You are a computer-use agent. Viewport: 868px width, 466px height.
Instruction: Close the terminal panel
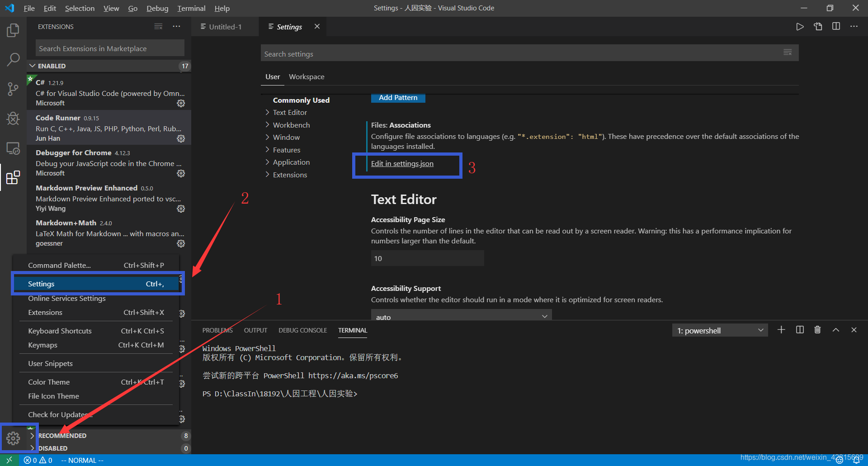[854, 330]
